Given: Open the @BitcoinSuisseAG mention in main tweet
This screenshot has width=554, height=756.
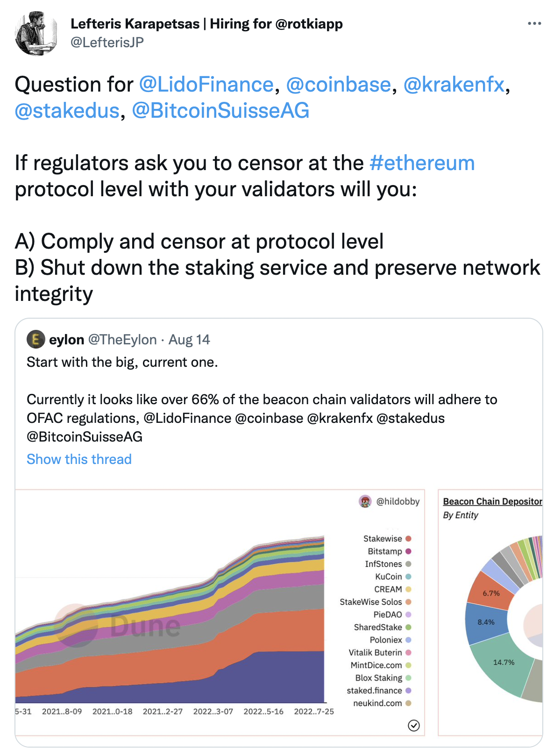Looking at the screenshot, I should point(220,111).
